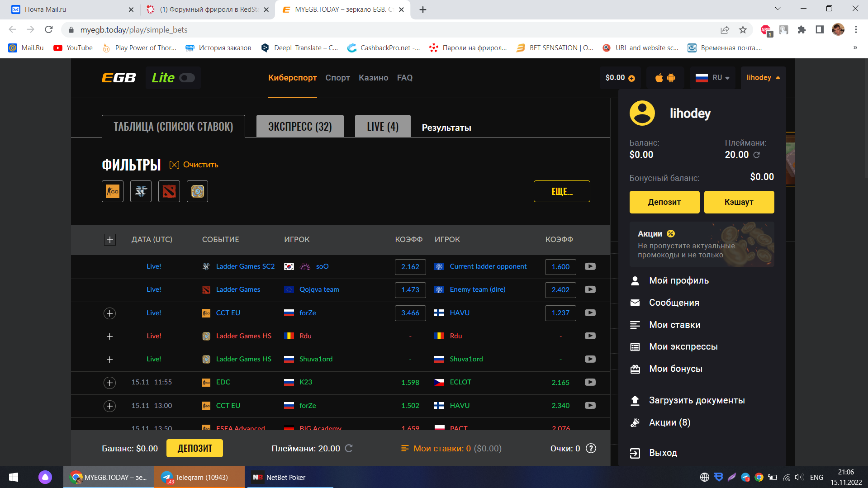Screen dimensions: 868x488
Task: Open the Chrome tab search arrow
Action: coord(778,9)
